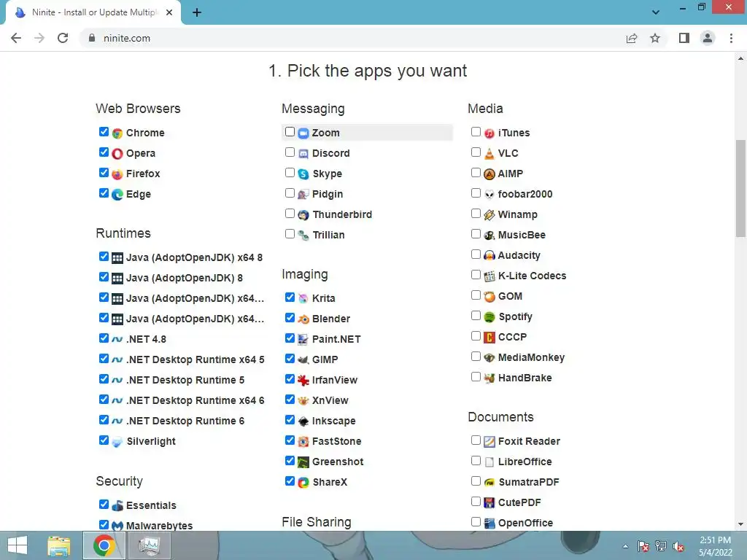Open File Explorer from the taskbar
Image resolution: width=747 pixels, height=560 pixels.
(x=59, y=545)
